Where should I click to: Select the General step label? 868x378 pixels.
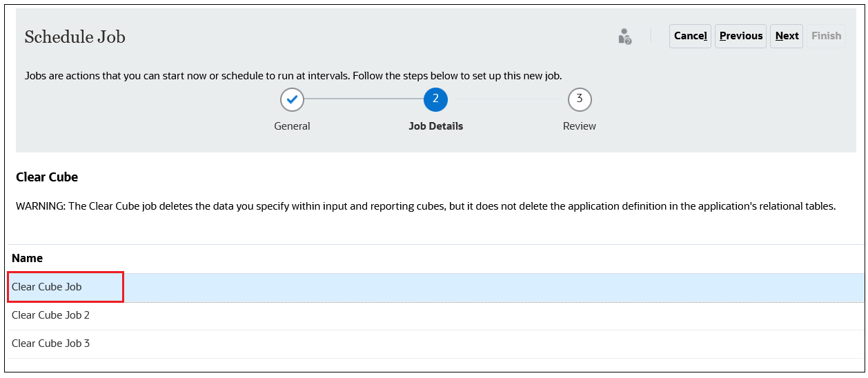292,126
